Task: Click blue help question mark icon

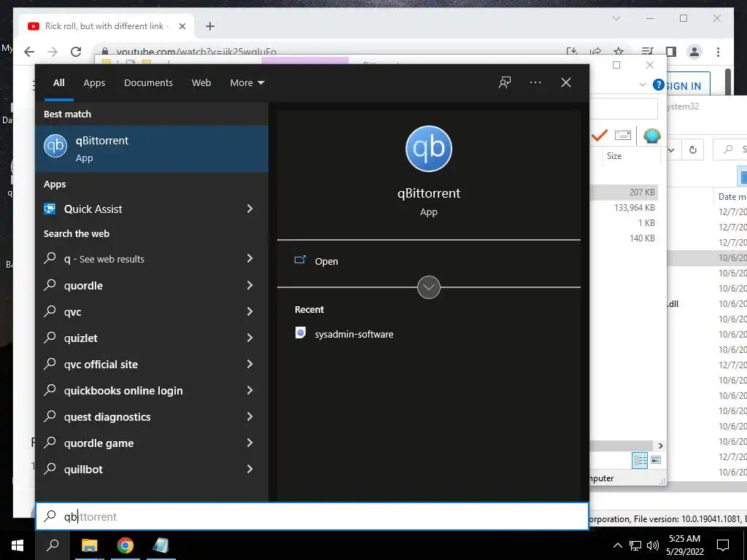Action: (659, 85)
